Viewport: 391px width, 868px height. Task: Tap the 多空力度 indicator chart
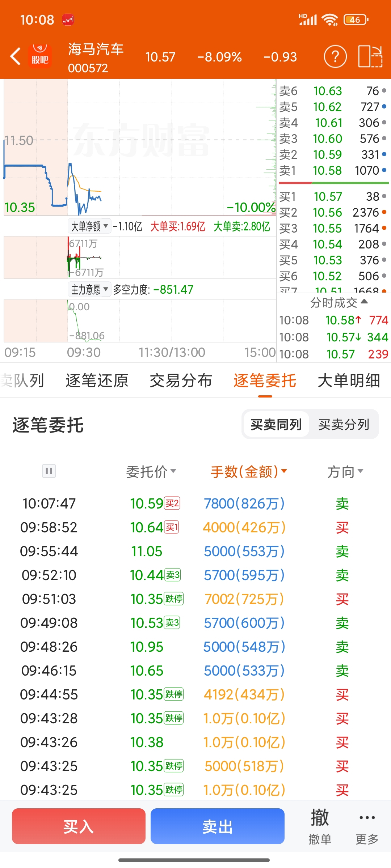[140, 320]
